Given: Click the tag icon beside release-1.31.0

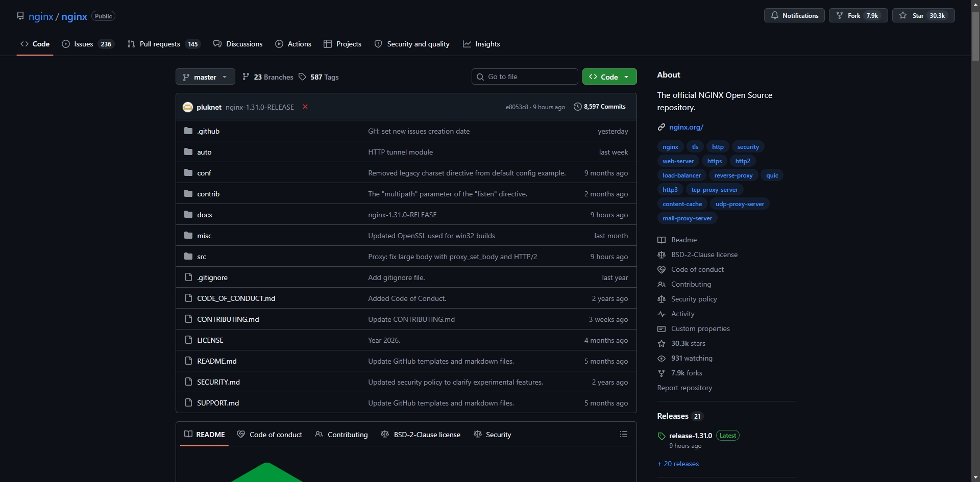Looking at the screenshot, I should click(661, 436).
